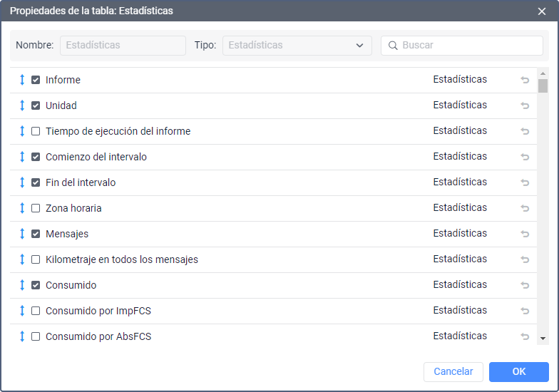Reset the Mensajes row name with undo icon
The height and width of the screenshot is (392, 559).
(x=525, y=234)
